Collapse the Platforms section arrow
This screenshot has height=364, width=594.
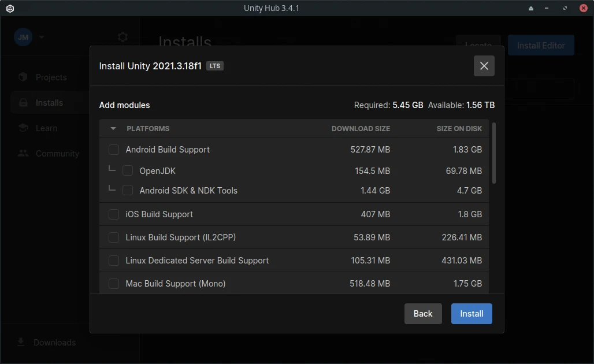tap(113, 128)
